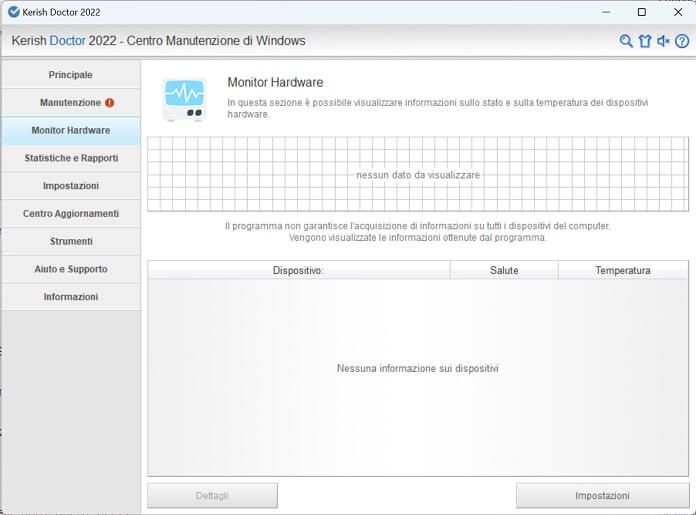This screenshot has height=515, width=696.
Task: Sort by the Dispositivo column header
Action: (x=298, y=270)
